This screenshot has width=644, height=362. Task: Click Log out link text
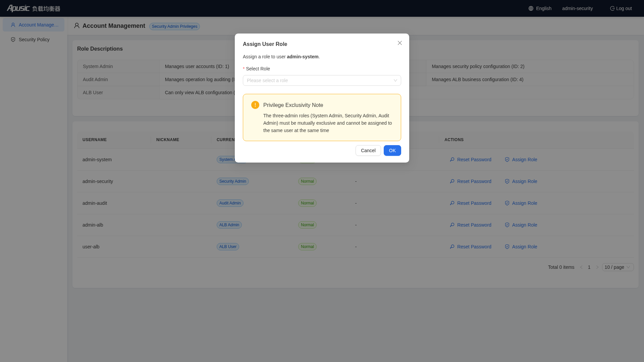pos(624,8)
